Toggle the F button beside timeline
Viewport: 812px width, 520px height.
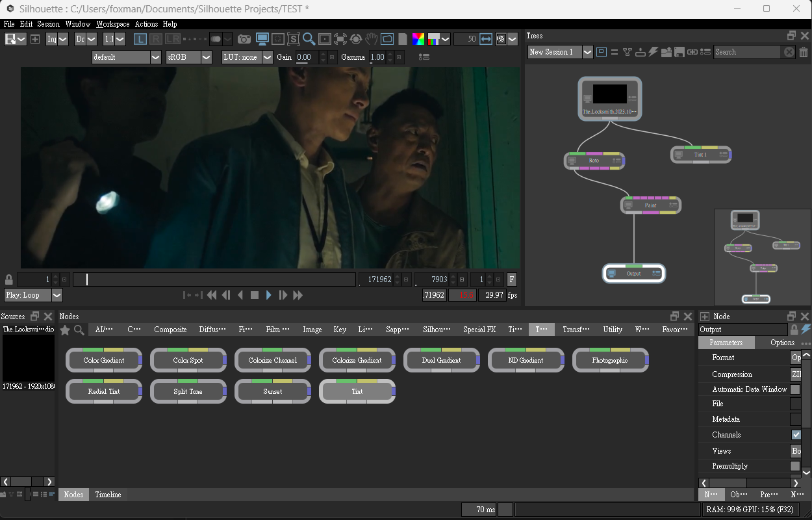coord(512,279)
